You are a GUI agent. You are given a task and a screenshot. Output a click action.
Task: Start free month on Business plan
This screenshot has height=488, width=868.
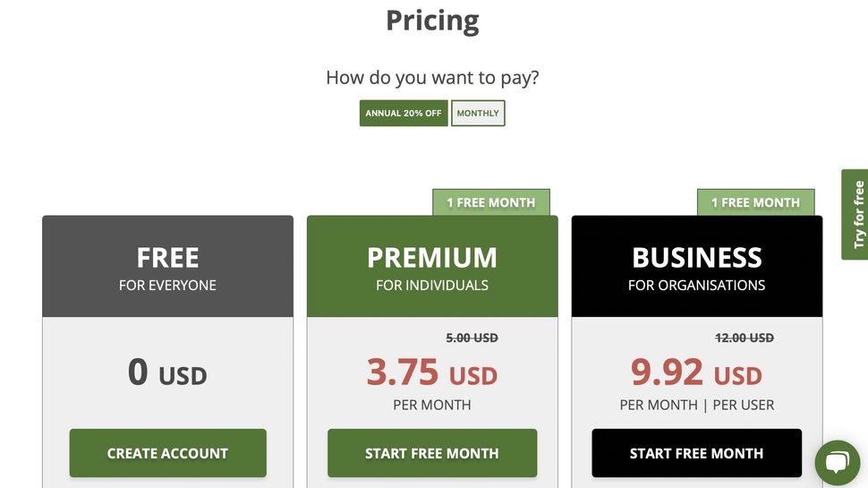[696, 453]
